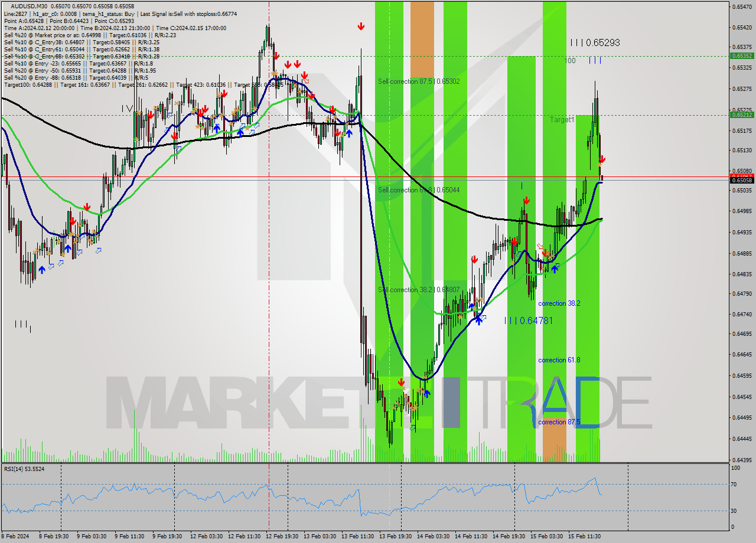Image resolution: width=756 pixels, height=543 pixels.
Task: Click the 'Target100: 0.64288' targets line
Action: click(143, 84)
